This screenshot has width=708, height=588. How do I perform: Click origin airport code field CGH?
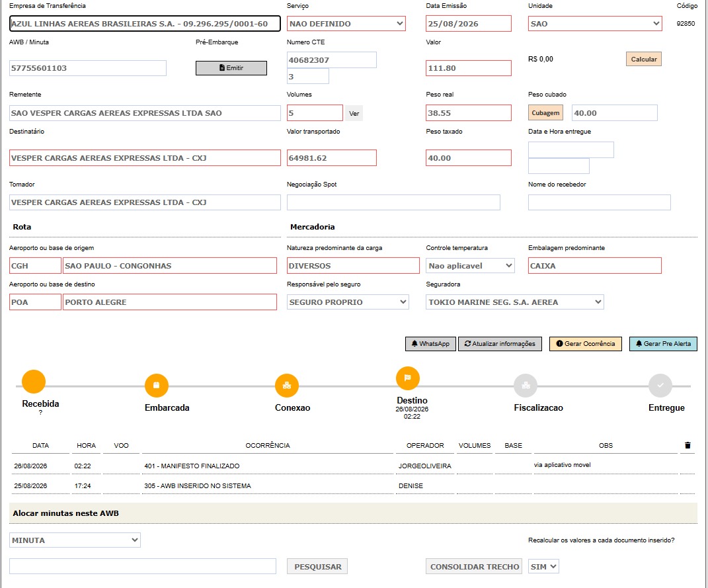click(35, 265)
